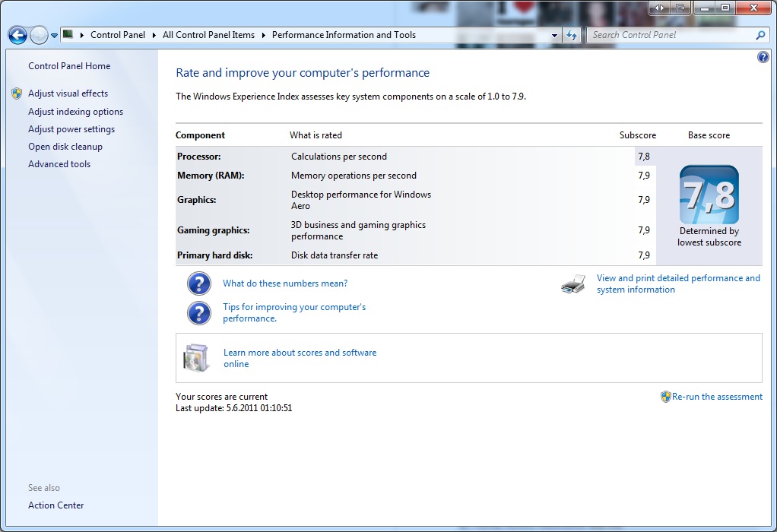777x532 pixels.
Task: Click the magnifier icon in the search box
Action: tap(760, 35)
